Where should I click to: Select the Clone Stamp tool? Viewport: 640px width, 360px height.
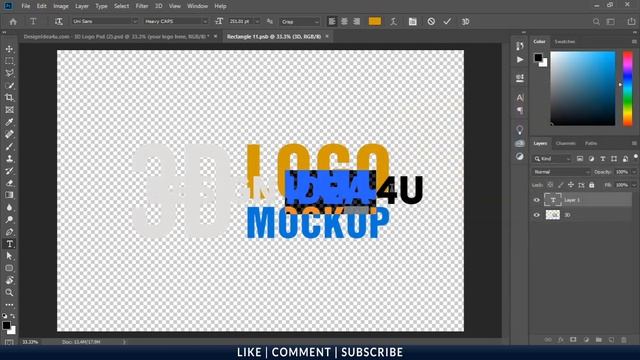pos(9,158)
